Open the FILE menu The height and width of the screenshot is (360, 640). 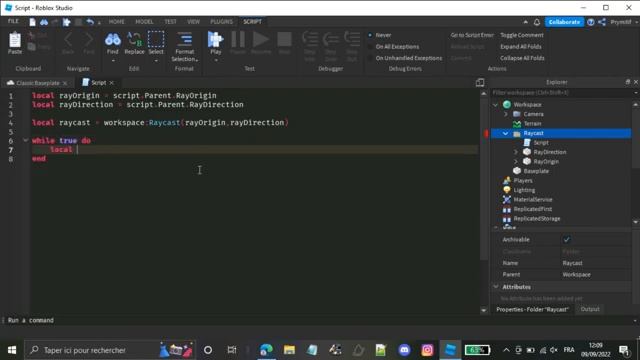click(13, 22)
